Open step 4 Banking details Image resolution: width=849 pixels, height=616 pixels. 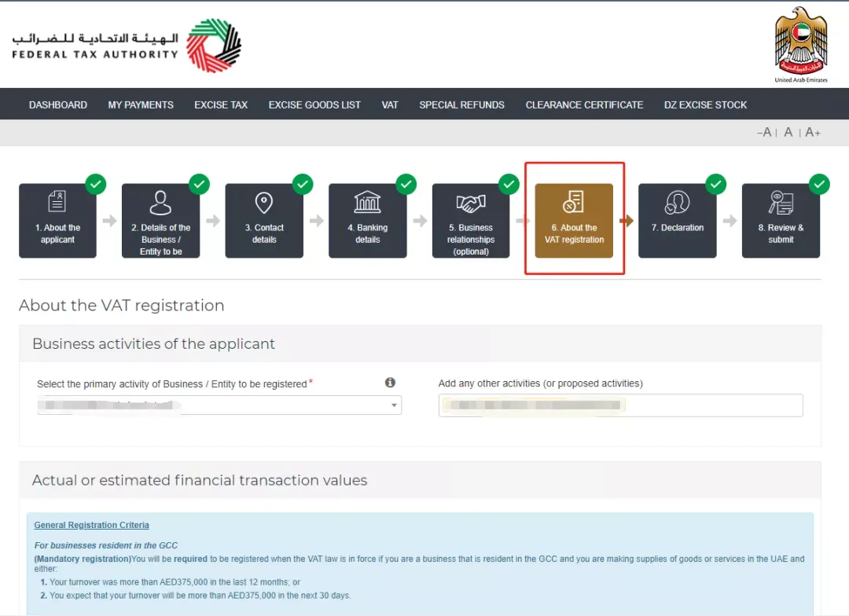368,220
